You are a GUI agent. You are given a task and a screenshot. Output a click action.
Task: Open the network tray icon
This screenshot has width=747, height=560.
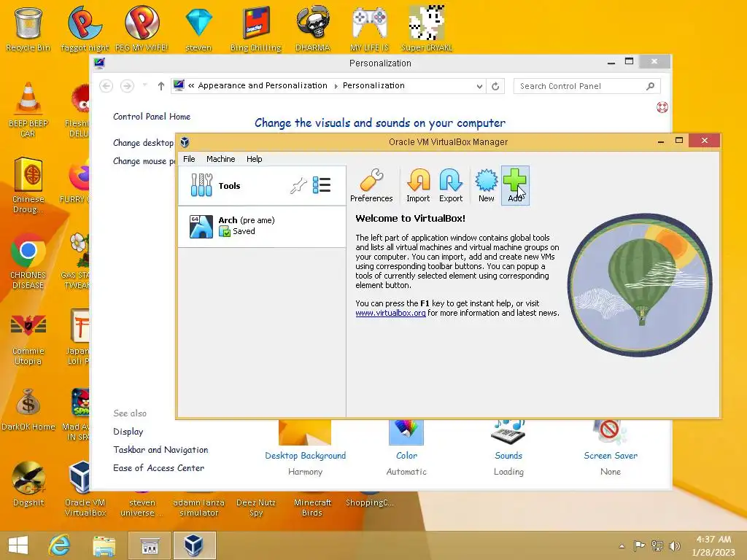tap(657, 546)
